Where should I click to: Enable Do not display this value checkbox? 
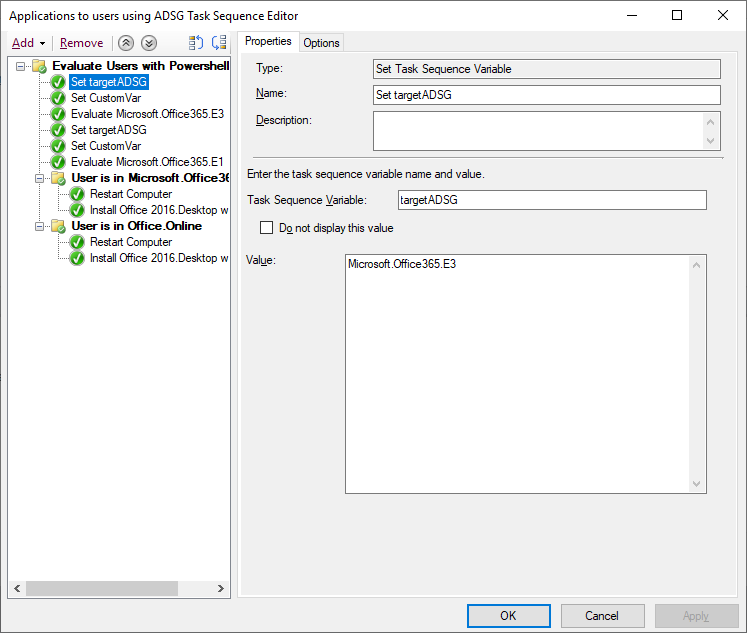click(x=266, y=228)
